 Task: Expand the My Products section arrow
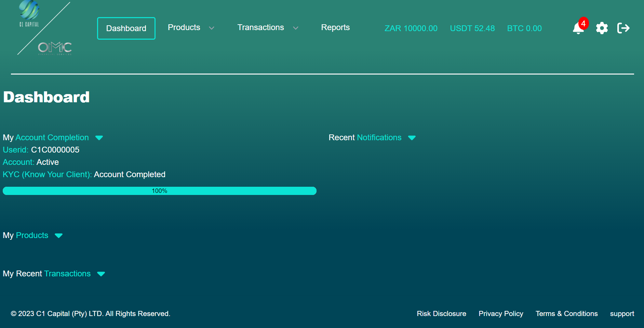click(x=59, y=236)
